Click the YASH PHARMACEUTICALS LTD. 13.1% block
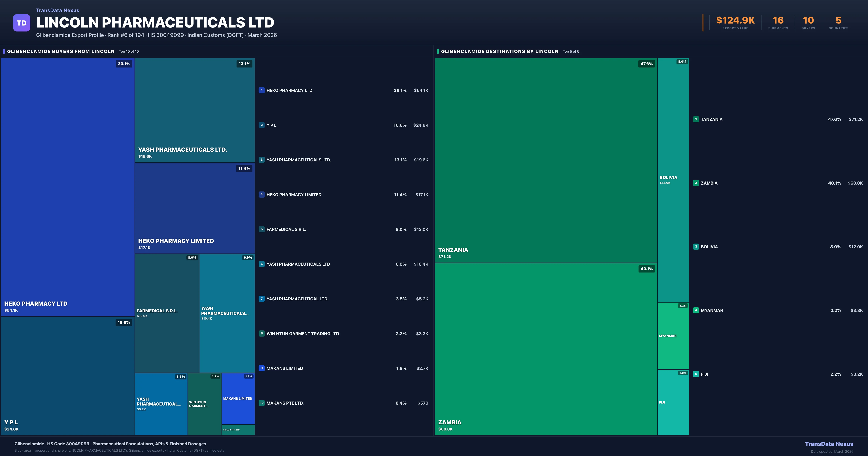This screenshot has height=456, width=868. (194, 110)
